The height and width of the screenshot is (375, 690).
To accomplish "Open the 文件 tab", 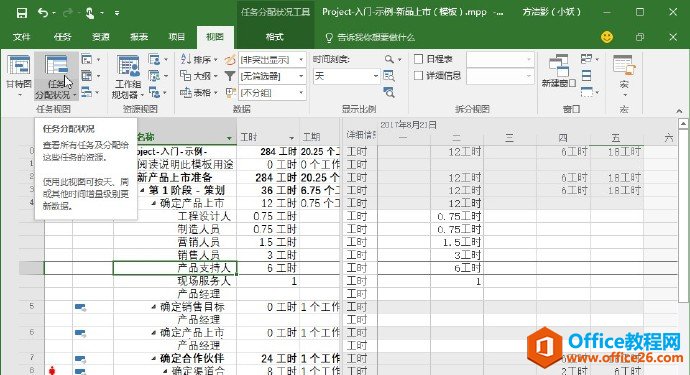I will tap(22, 37).
